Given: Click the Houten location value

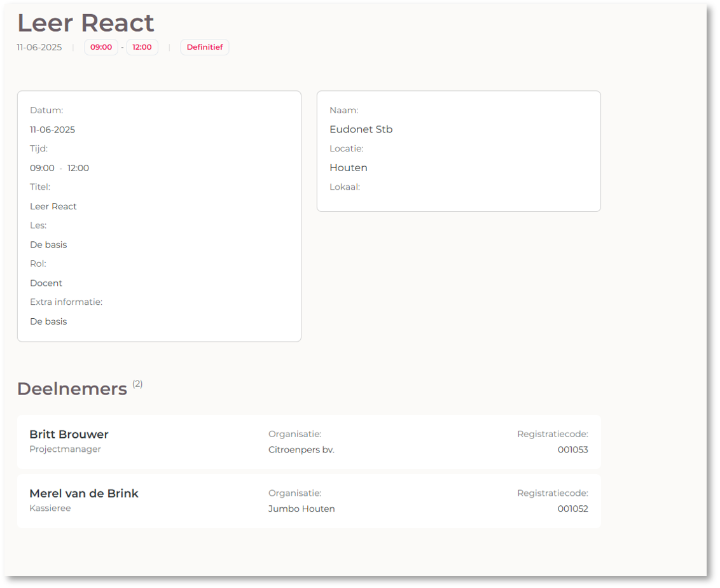Looking at the screenshot, I should 349,168.
